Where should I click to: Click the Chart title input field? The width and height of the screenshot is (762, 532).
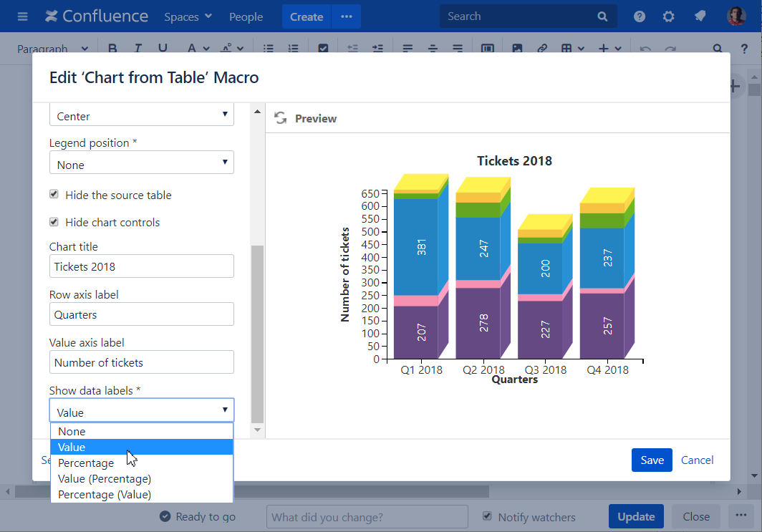tap(141, 266)
